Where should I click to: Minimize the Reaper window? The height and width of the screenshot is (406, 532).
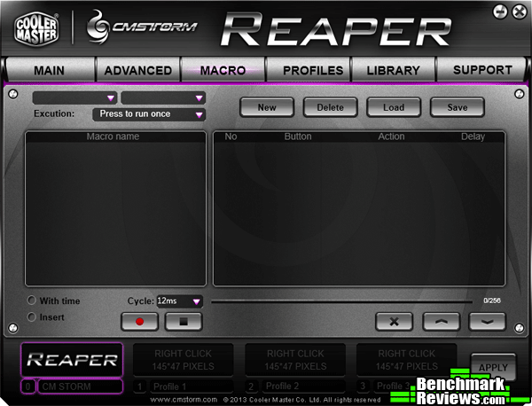click(x=501, y=12)
